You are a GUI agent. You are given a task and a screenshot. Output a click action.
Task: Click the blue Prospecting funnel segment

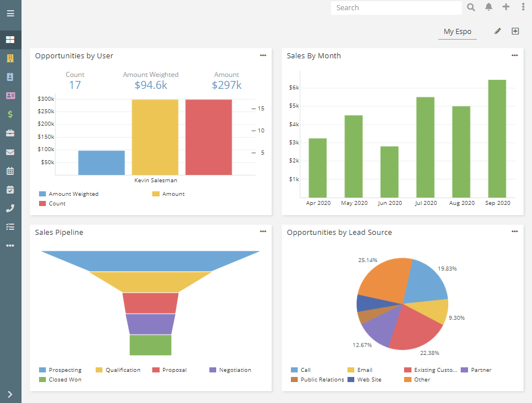(151, 261)
